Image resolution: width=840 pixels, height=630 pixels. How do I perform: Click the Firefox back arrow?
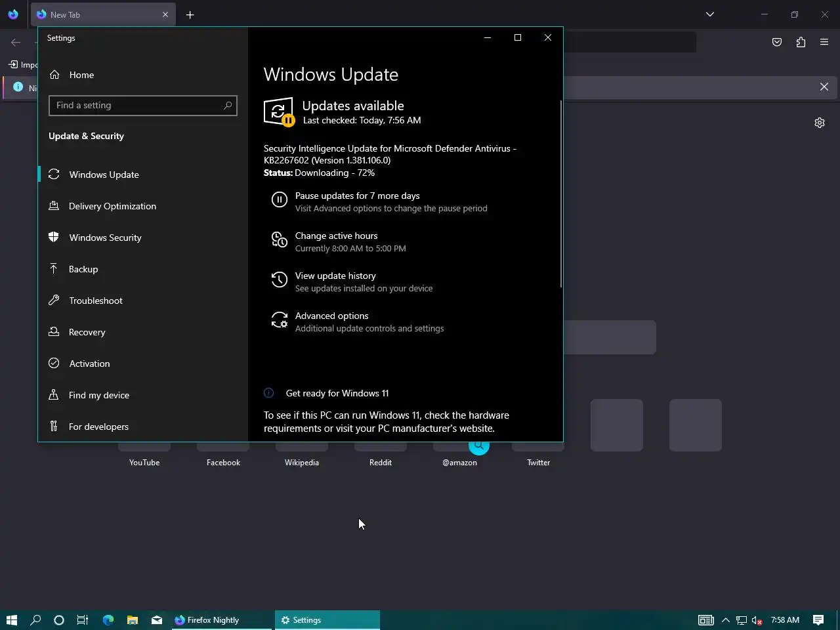coord(16,42)
